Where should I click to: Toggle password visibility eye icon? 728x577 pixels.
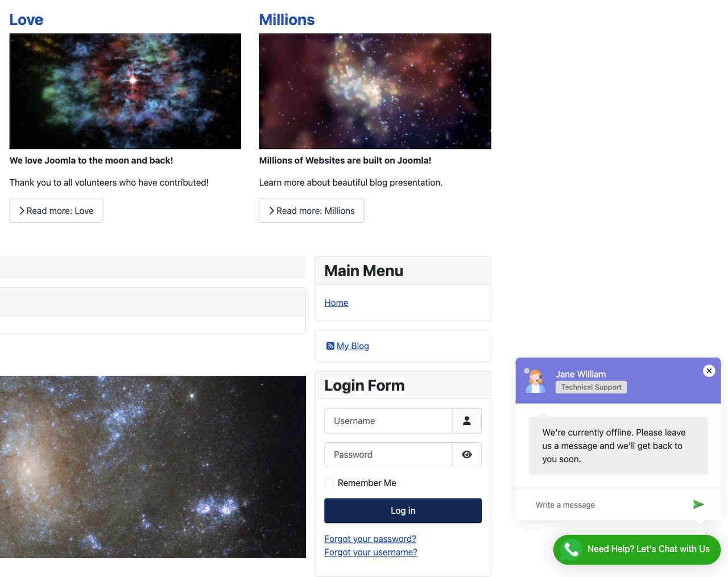(x=467, y=455)
